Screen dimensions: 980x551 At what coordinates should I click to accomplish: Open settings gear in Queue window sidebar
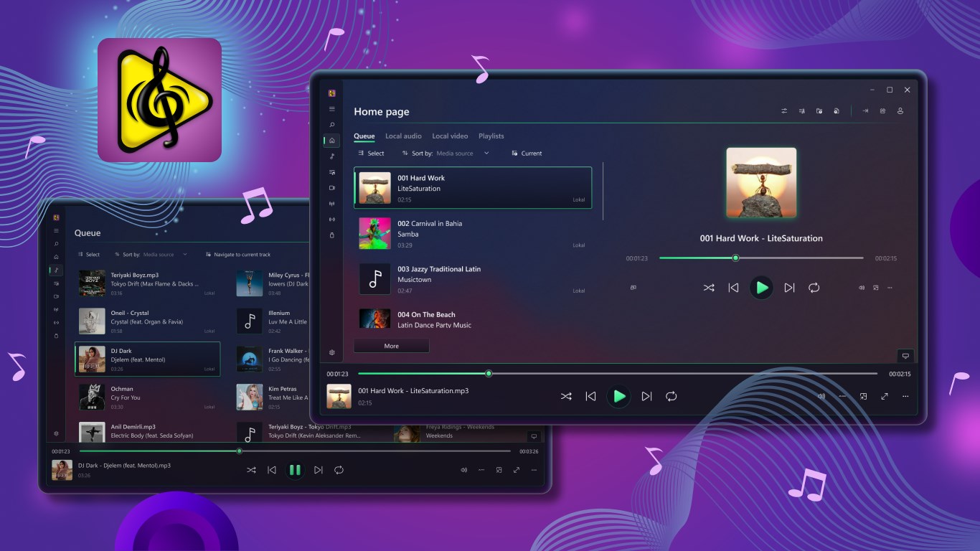point(56,433)
